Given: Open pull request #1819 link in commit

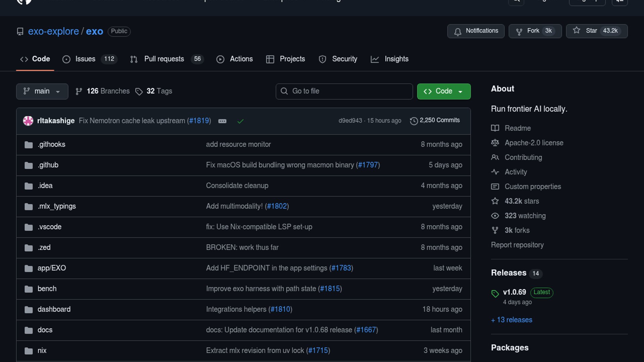Looking at the screenshot, I should click(199, 121).
